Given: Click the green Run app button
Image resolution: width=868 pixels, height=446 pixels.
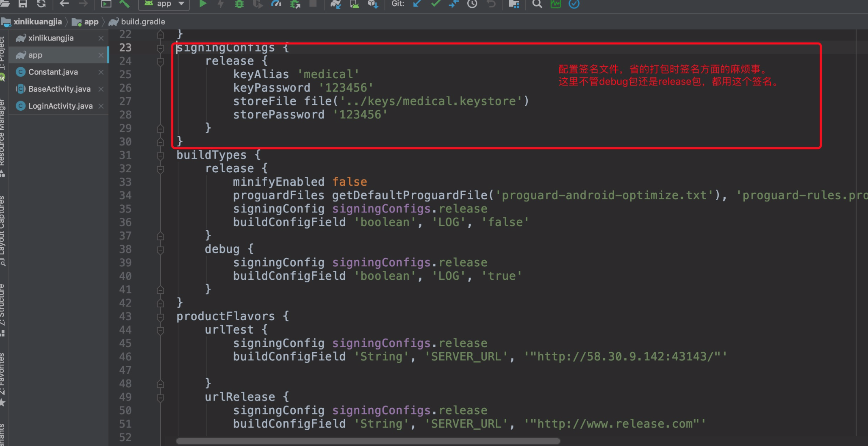Looking at the screenshot, I should (203, 4).
